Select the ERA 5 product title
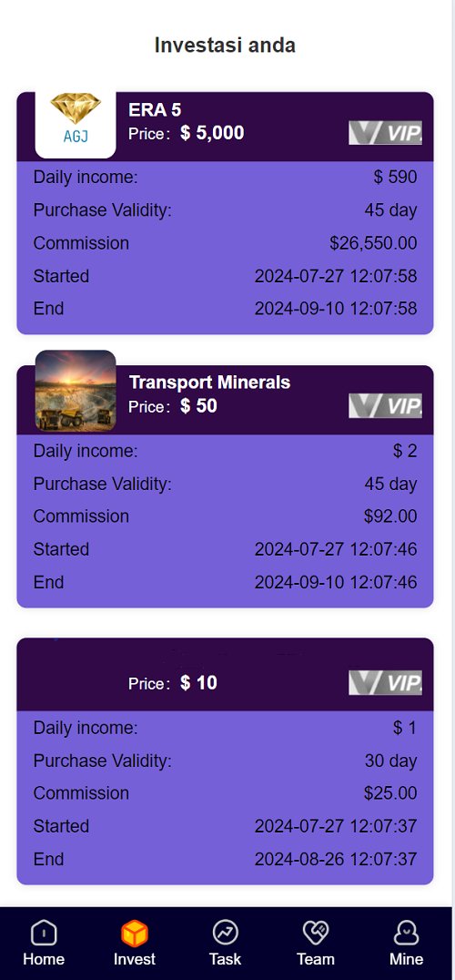This screenshot has height=980, width=455. pos(155,110)
